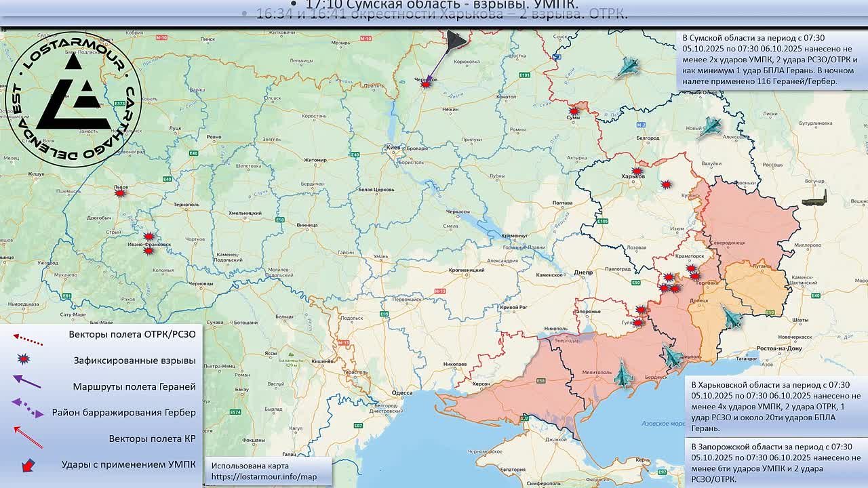Click the explosion marker on Харьков

pos(637,171)
